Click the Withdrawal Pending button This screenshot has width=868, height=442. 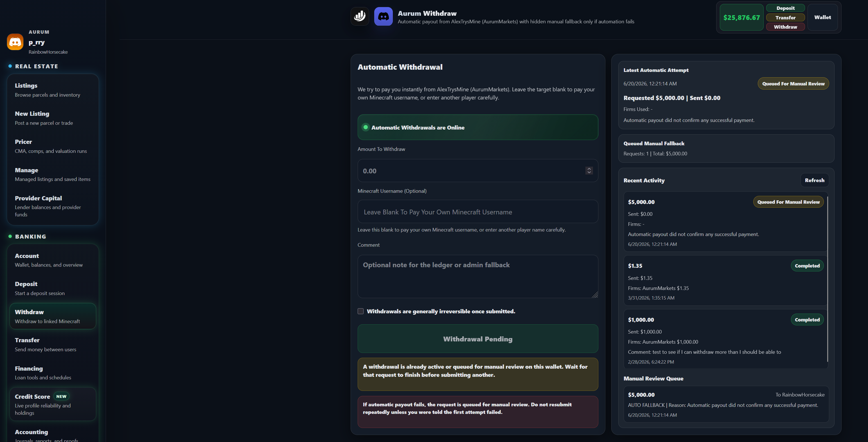tap(478, 339)
